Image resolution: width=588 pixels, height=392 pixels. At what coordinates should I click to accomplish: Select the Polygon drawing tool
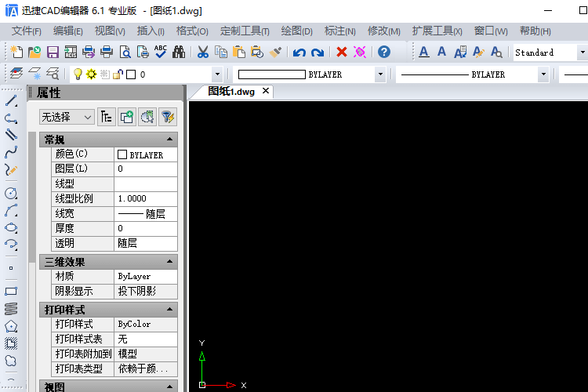[11, 326]
